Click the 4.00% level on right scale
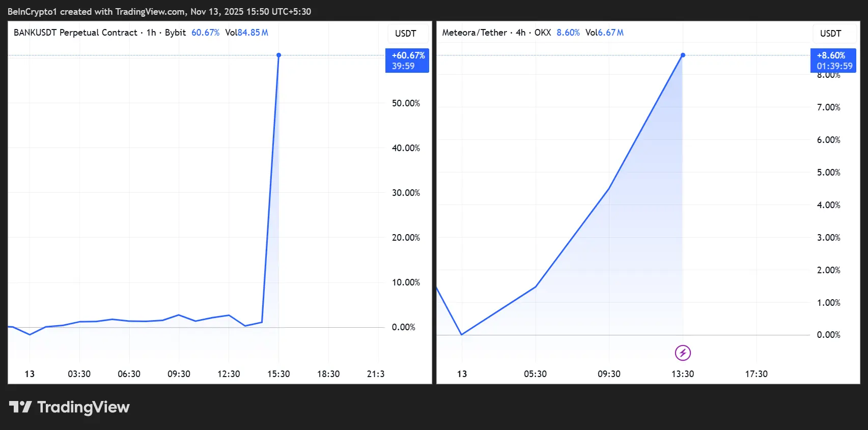Screen dimensions: 868x430 (x=828, y=205)
